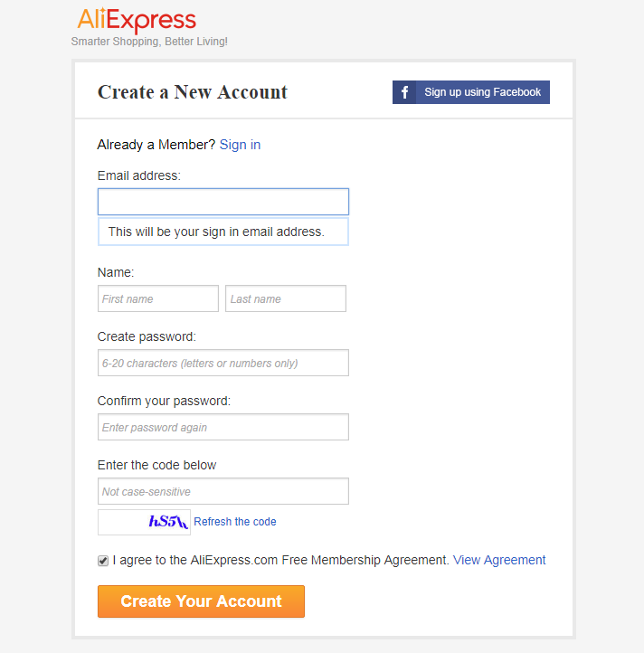Select the Create password field

pos(223,363)
